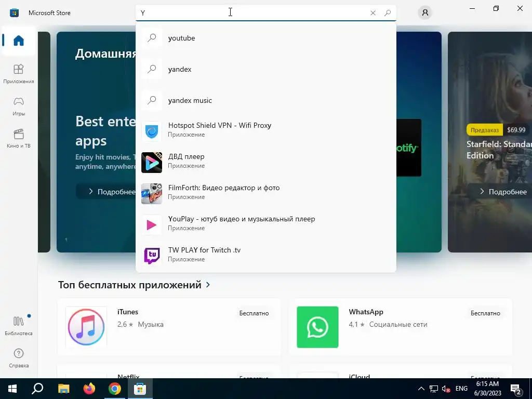
Task: Switch ENG input language
Action: 461,389
